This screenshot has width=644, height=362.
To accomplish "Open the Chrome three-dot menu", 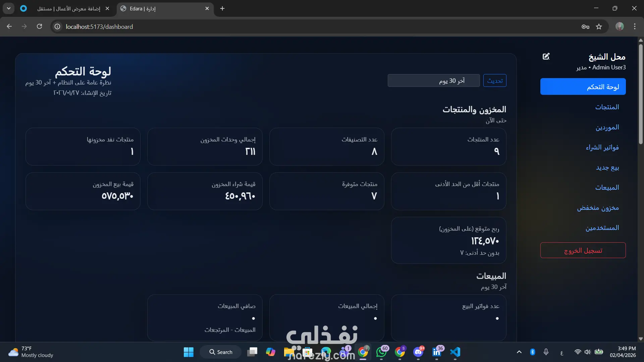I will coord(635,26).
